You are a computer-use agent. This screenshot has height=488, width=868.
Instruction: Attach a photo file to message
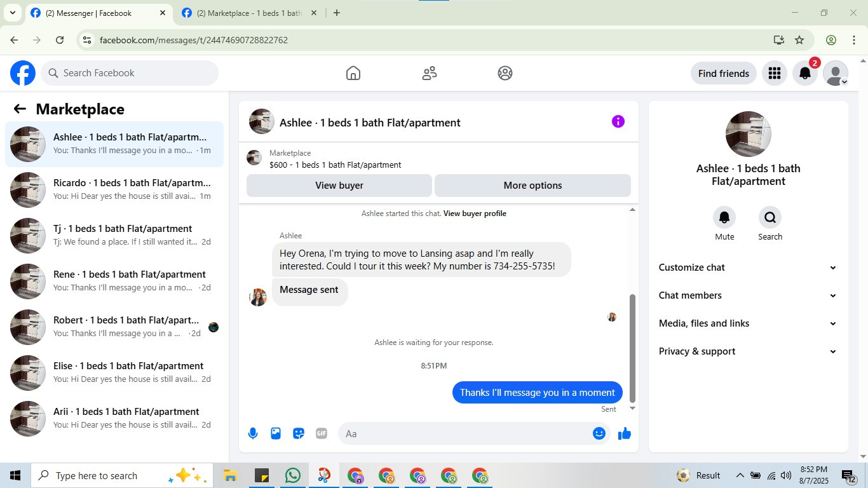click(276, 433)
